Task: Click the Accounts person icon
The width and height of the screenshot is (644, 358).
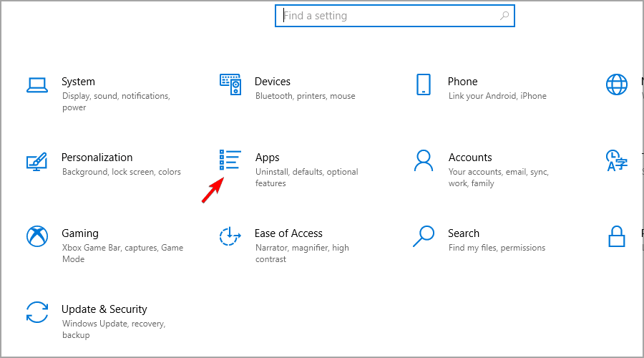Action: tap(424, 160)
